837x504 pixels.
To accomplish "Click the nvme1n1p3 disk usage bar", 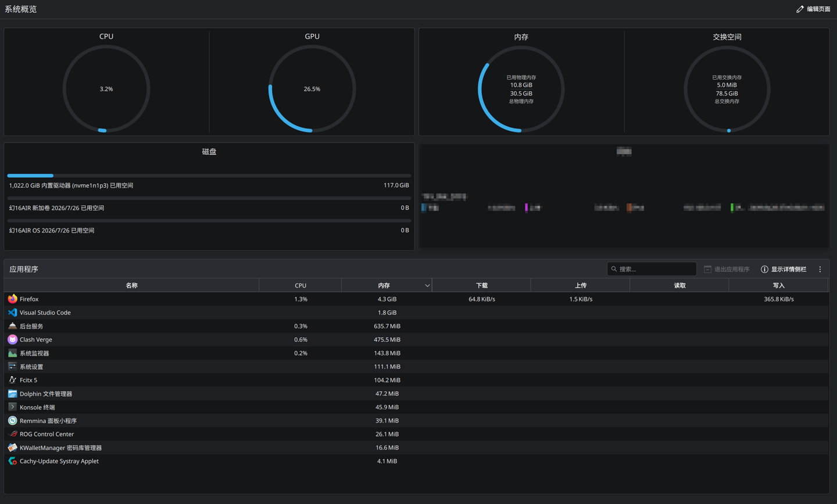I will [209, 175].
